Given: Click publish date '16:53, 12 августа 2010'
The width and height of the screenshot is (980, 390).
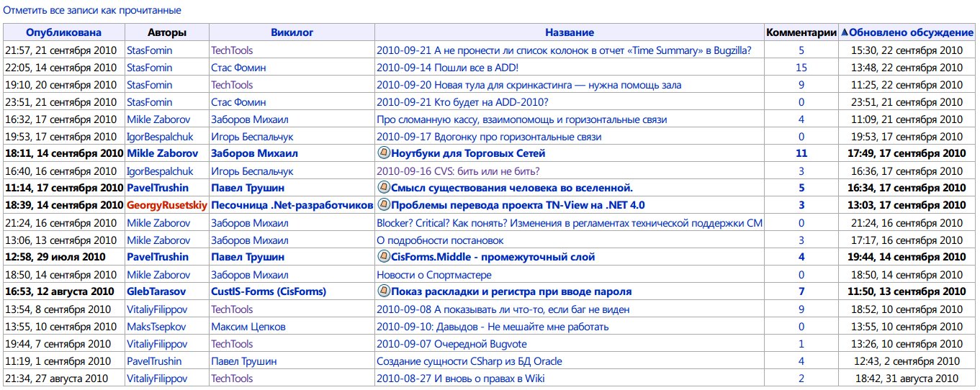Looking at the screenshot, I should coord(59,291).
